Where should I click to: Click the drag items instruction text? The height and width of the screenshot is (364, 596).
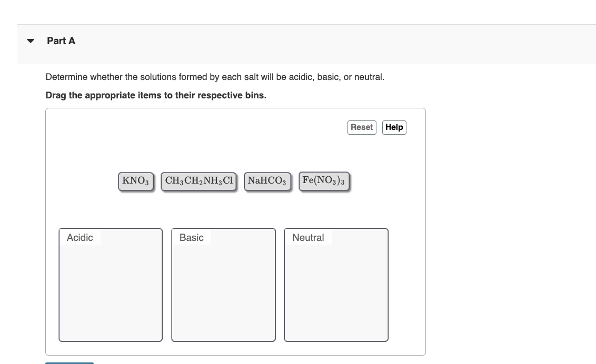[156, 95]
